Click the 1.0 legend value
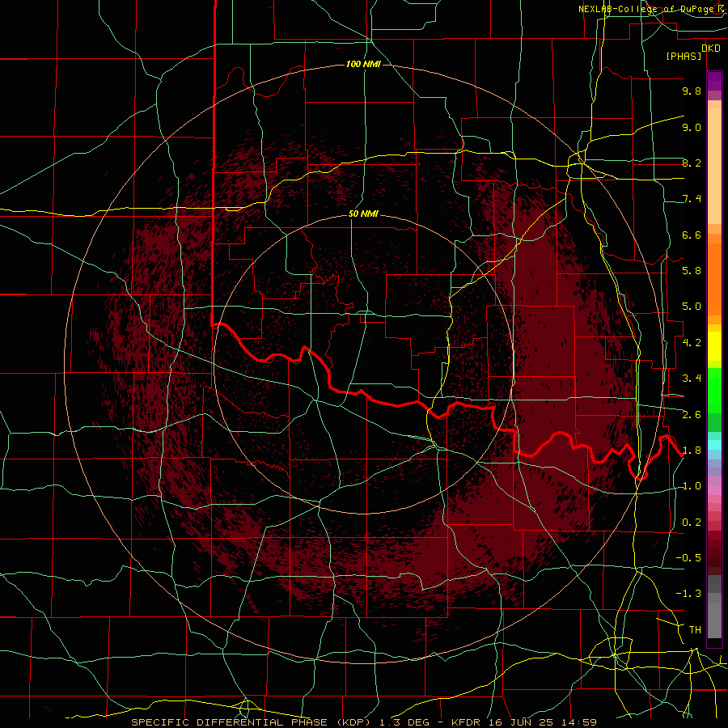 click(x=692, y=486)
